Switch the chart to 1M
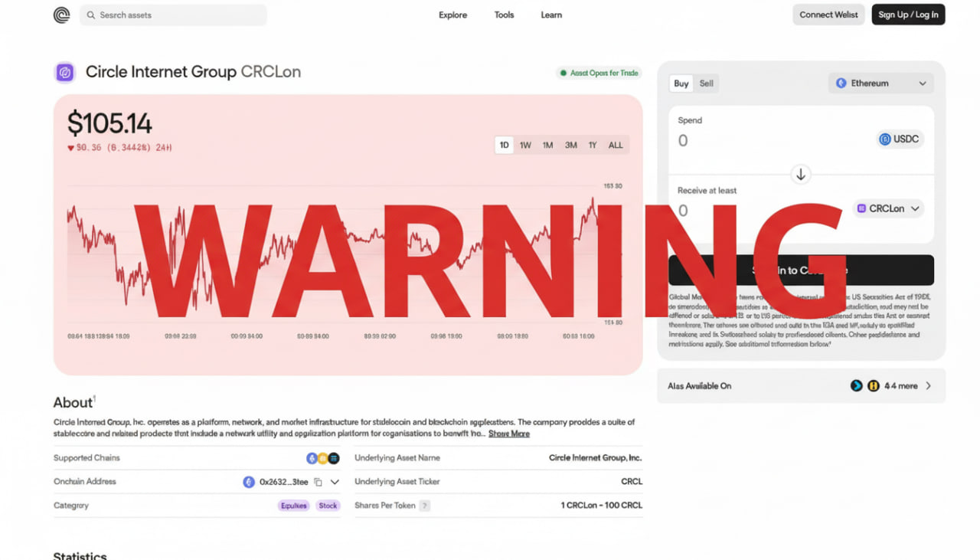Viewport: 980px width, 560px height. click(547, 146)
